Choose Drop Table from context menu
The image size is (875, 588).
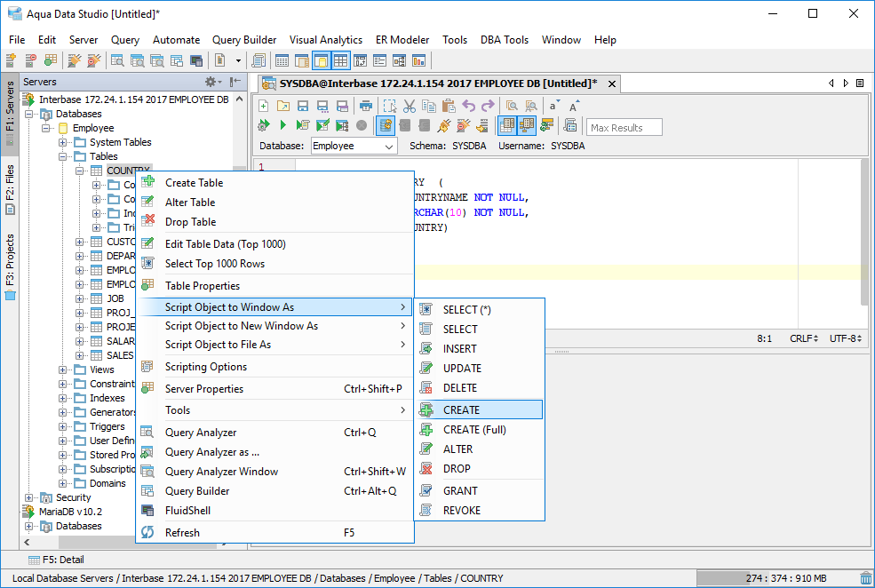274,222
